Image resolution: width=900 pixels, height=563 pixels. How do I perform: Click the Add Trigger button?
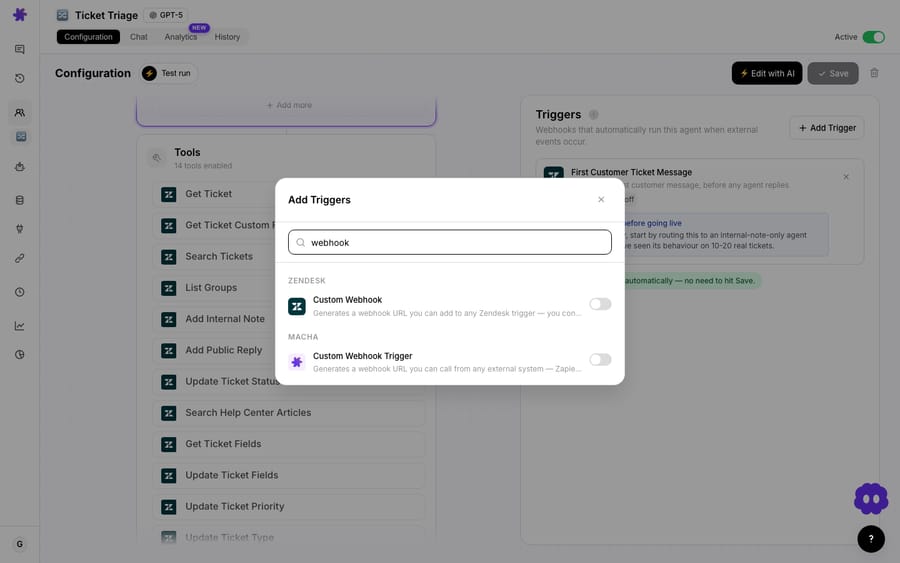pos(827,128)
